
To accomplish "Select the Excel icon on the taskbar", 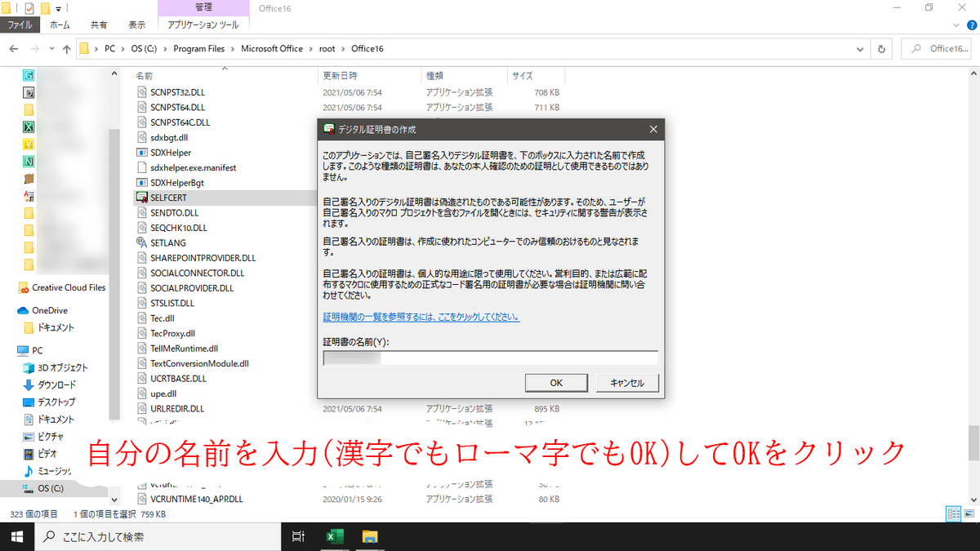I will click(334, 536).
